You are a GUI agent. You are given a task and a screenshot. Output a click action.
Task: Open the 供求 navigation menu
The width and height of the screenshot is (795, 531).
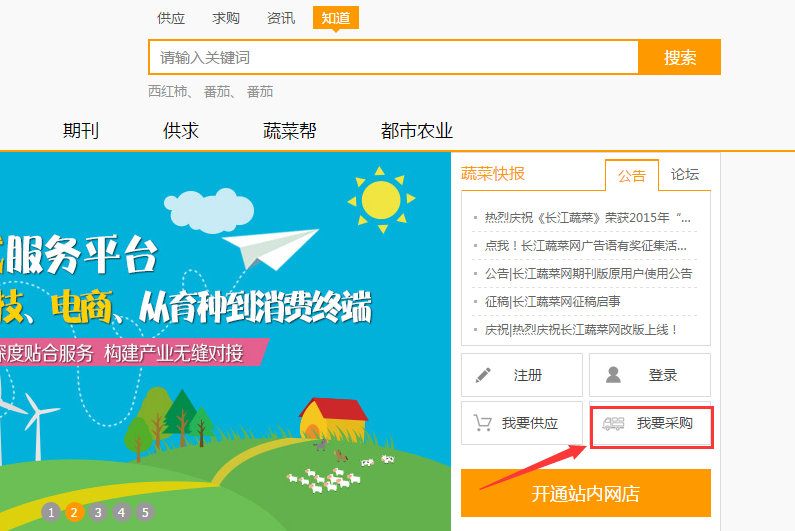pos(180,131)
